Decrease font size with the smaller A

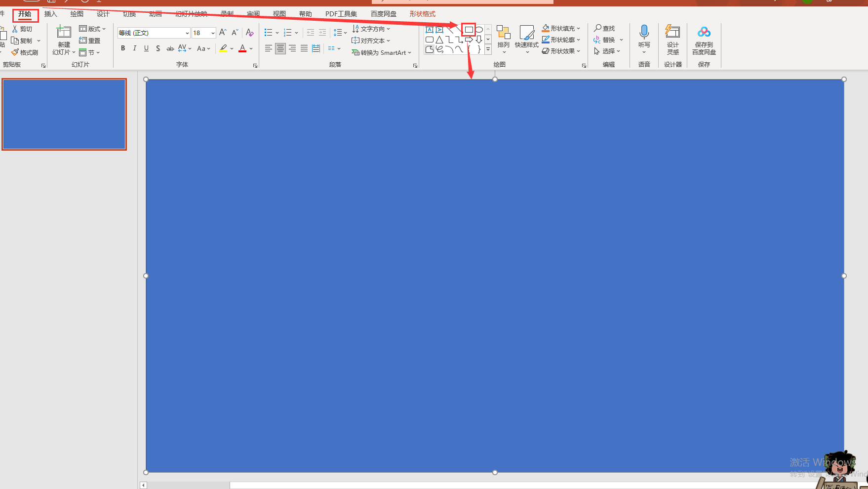point(235,33)
